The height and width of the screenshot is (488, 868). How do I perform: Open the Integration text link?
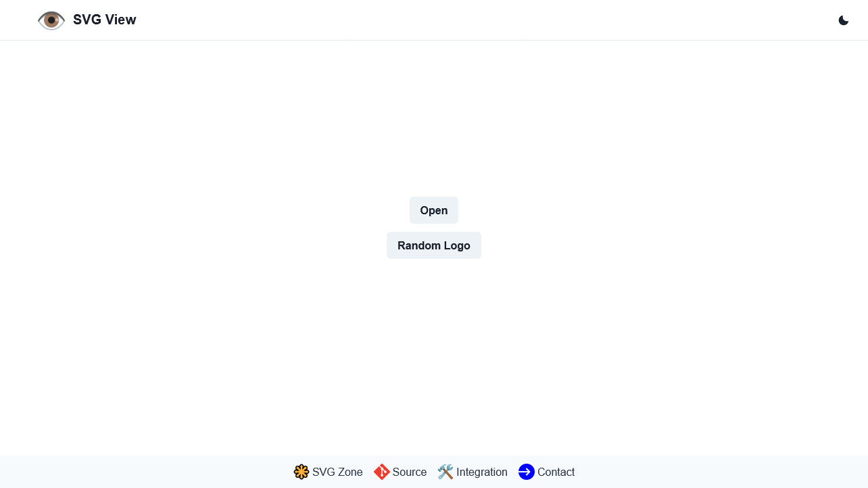coord(482,472)
